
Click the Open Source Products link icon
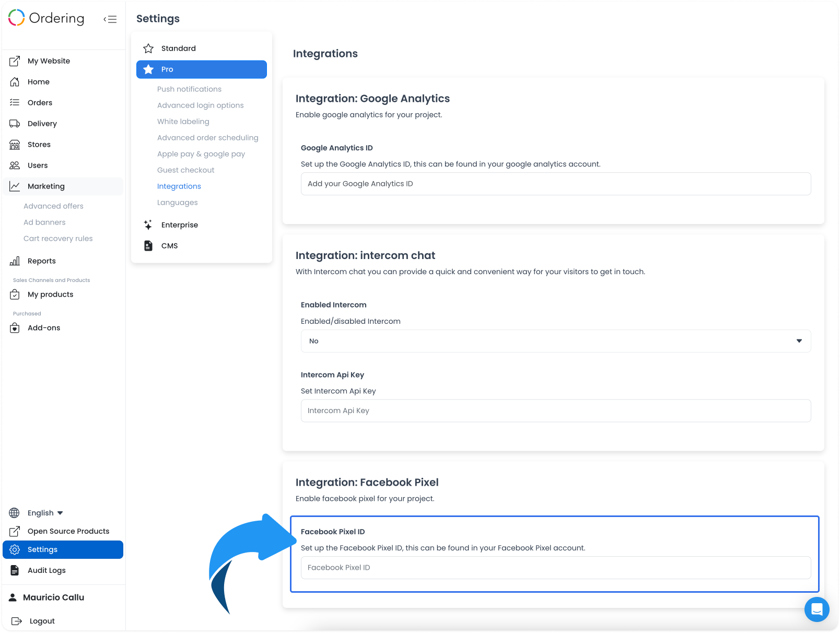15,531
